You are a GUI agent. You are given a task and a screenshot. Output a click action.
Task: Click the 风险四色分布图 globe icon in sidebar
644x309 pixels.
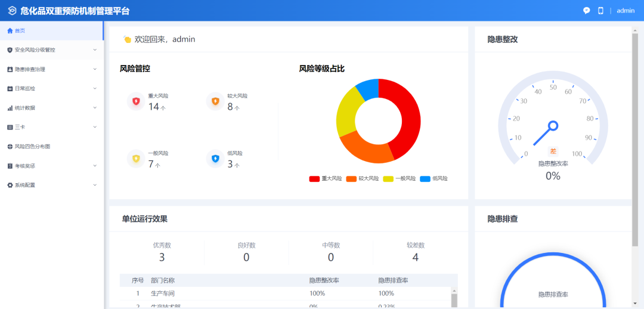[x=10, y=146]
